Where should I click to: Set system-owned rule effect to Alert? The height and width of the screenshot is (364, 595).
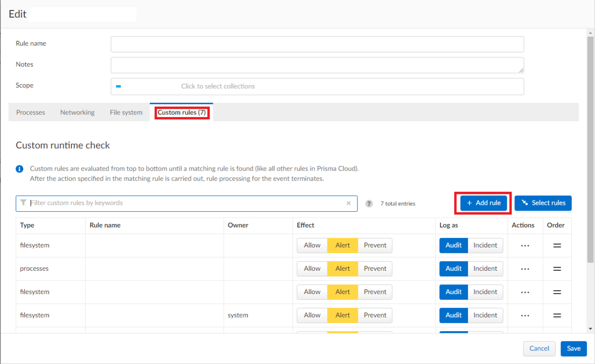point(343,315)
